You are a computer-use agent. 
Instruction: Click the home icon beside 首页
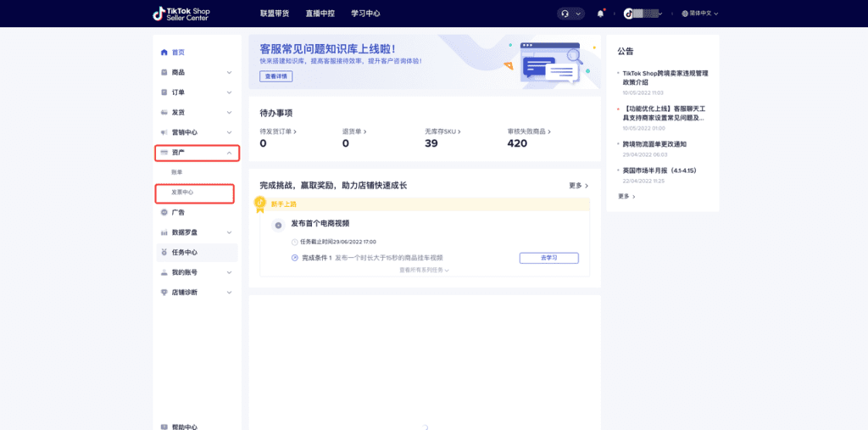164,52
